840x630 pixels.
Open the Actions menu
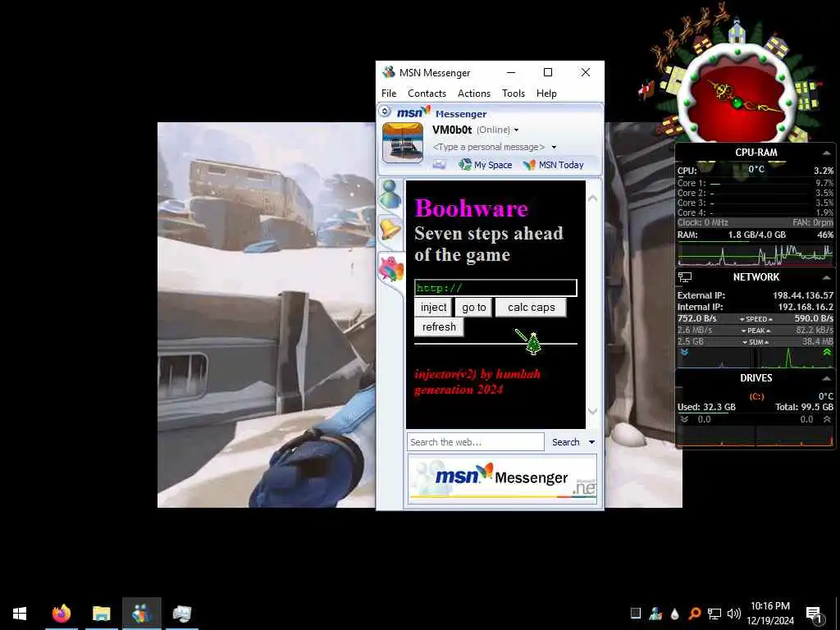pos(474,94)
